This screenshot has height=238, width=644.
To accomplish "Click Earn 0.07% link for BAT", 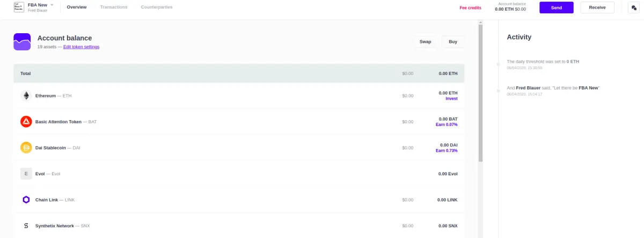I will pyautogui.click(x=447, y=125).
